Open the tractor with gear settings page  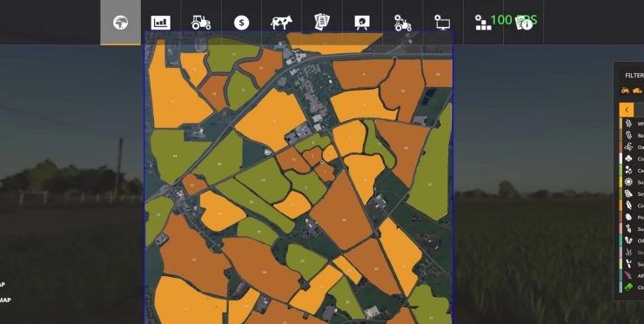402,23
